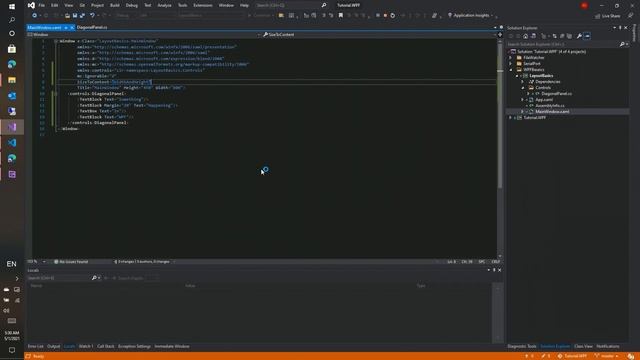Click the Visual Studio logo icon

tap(31, 5)
